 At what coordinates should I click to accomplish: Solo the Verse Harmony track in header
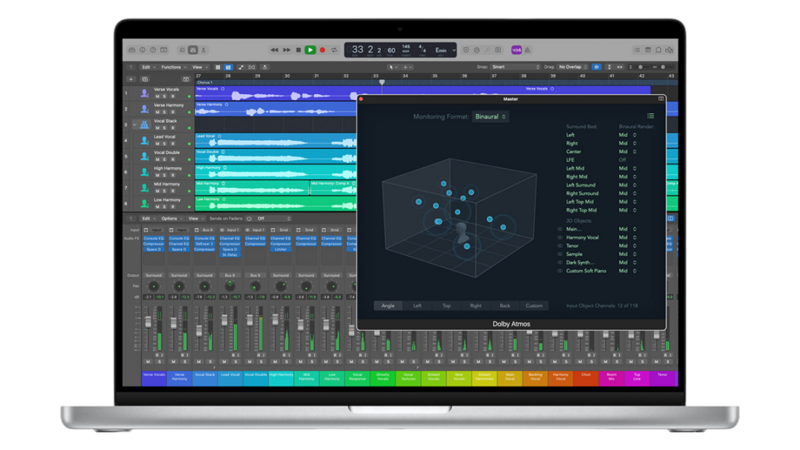[x=165, y=112]
